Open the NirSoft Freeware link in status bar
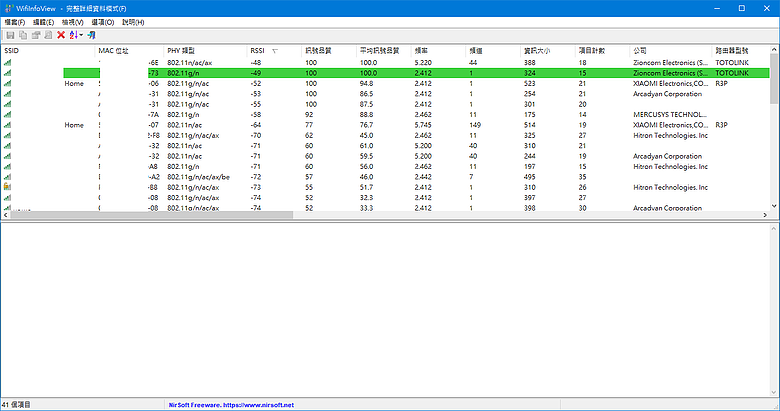 [x=231, y=405]
